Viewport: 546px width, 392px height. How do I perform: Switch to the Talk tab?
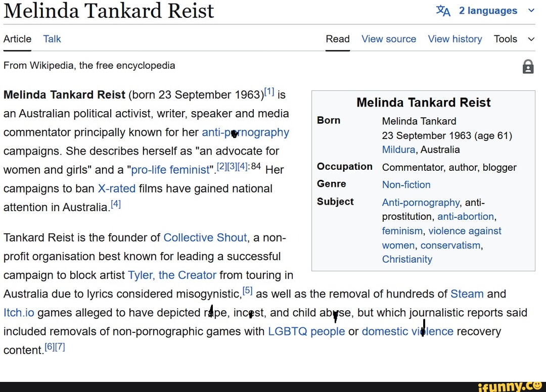click(x=52, y=39)
